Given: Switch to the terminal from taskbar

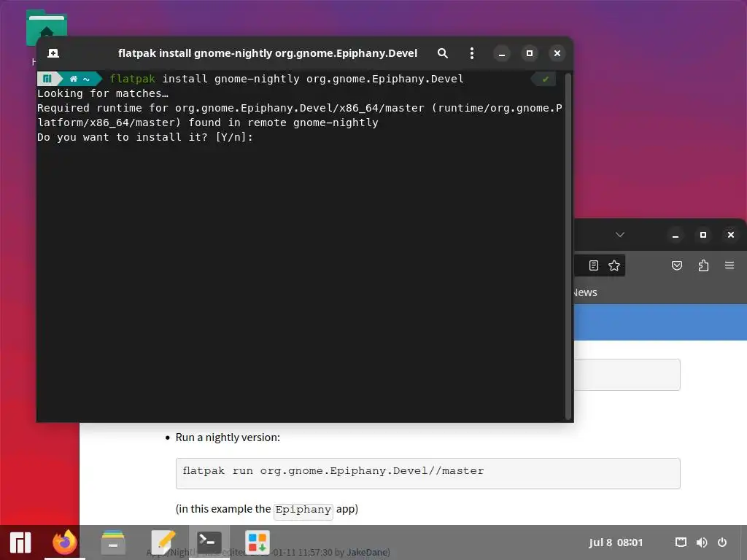Looking at the screenshot, I should click(209, 542).
